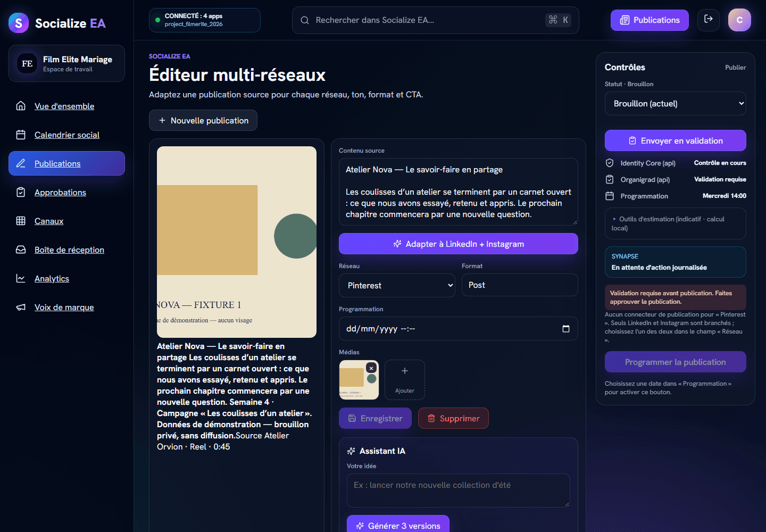
Task: Click the Ajouter media tile
Action: 405,380
